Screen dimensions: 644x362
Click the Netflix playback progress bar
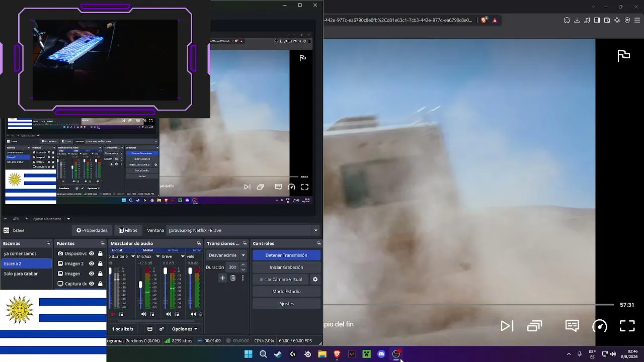[x=468, y=305]
